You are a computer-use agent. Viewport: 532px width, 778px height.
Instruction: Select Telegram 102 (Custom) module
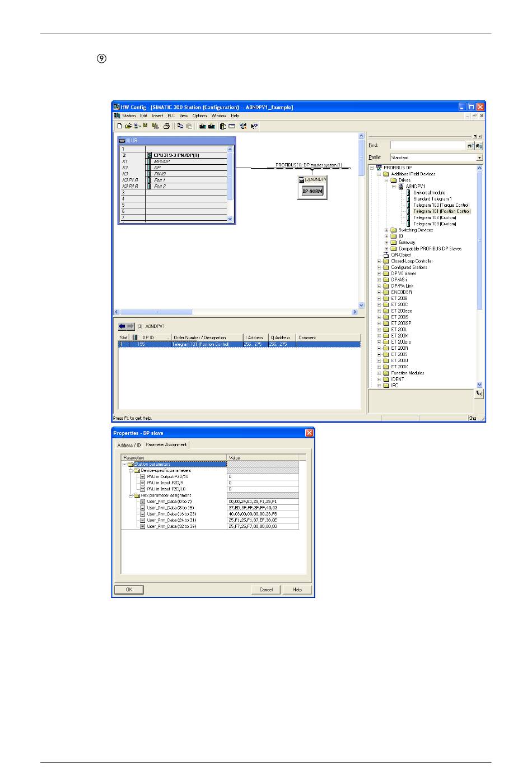[435, 217]
